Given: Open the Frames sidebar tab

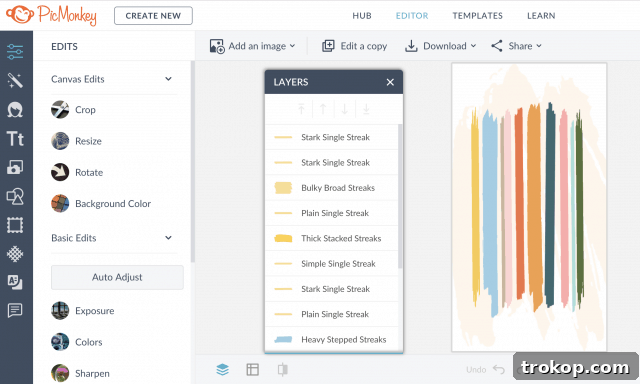Looking at the screenshot, I should coord(15,225).
